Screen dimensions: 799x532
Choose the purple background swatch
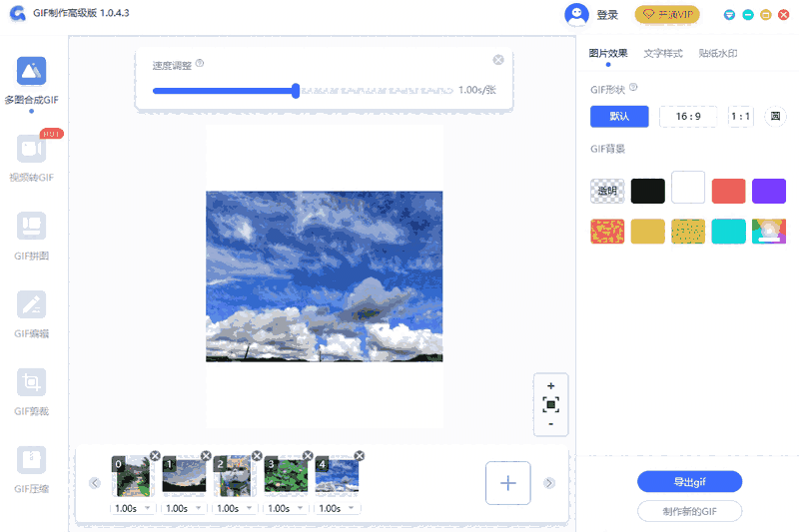(x=769, y=191)
